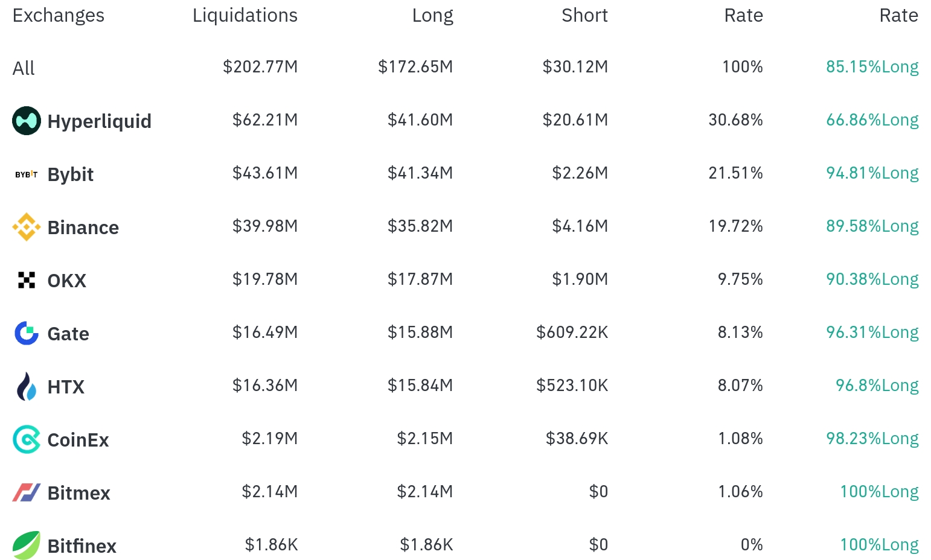Click the CoinEx logo icon

(x=27, y=439)
